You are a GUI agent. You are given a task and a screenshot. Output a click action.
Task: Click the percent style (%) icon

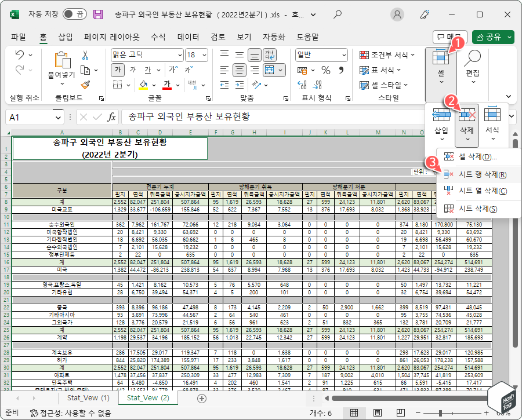(326, 70)
